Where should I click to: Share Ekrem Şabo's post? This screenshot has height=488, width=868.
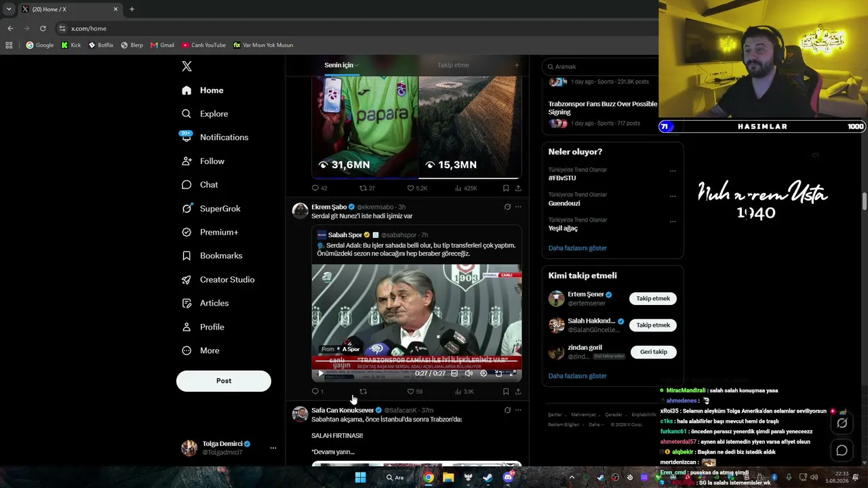pyautogui.click(x=518, y=392)
